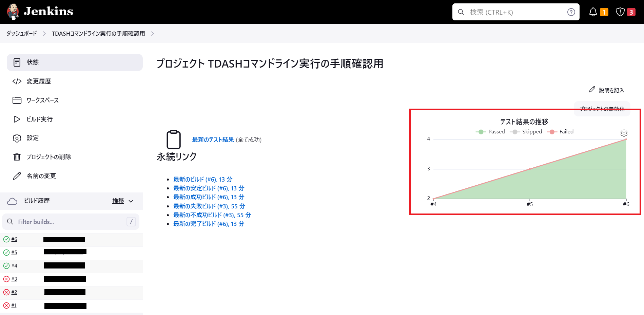Open test trend chart gear settings
This screenshot has height=315, width=644.
[624, 133]
